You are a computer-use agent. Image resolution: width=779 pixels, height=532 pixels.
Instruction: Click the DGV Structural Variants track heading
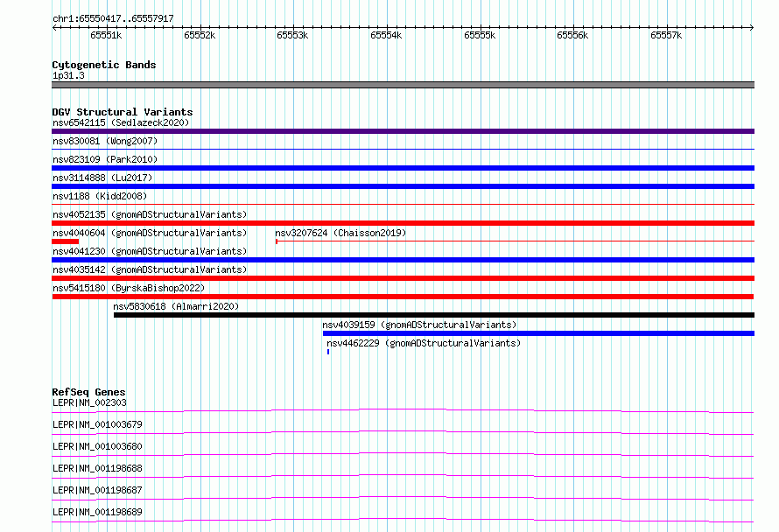pyautogui.click(x=123, y=112)
